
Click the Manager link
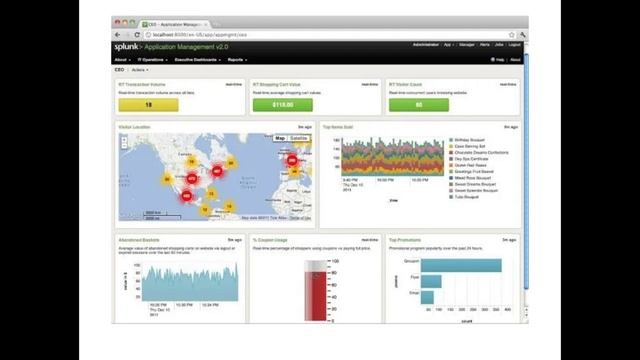tap(467, 44)
